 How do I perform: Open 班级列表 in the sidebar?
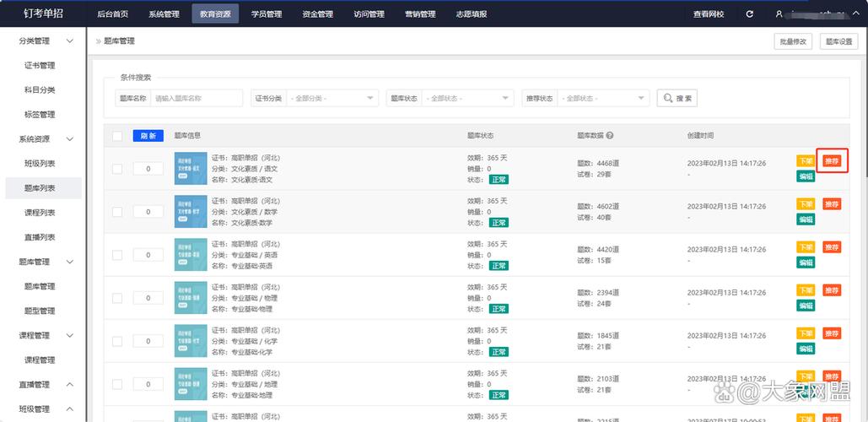[x=40, y=164]
